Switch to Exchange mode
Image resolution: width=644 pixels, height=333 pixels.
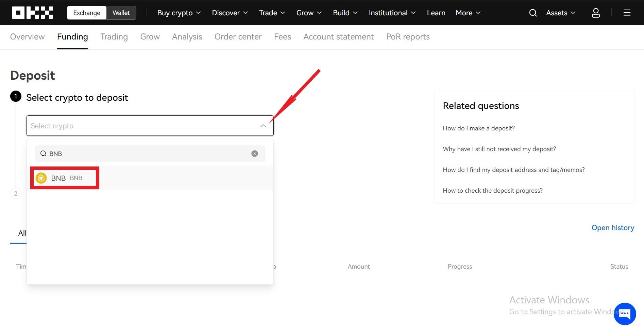[x=87, y=13]
